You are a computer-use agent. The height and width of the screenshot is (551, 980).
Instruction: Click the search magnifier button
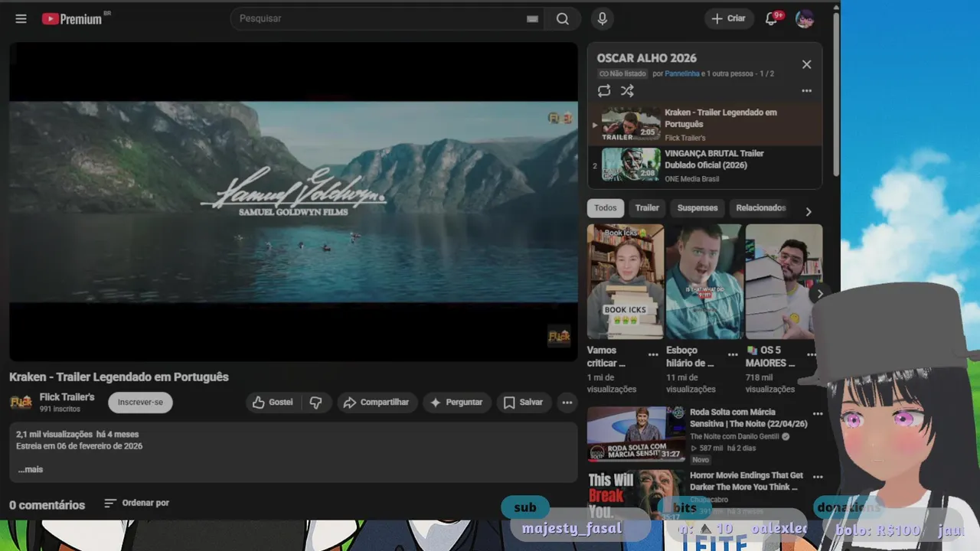[x=563, y=18]
